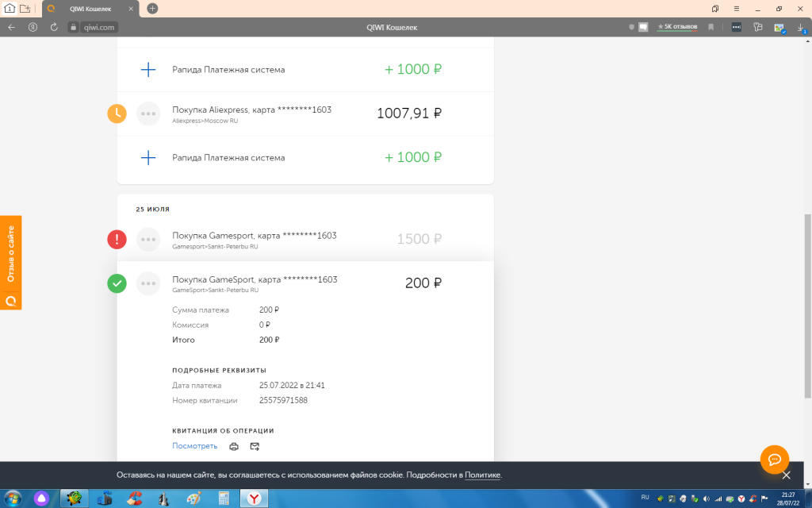The height and width of the screenshot is (508, 812).
Task: Click the payment date 25.07.2022 в 21:41
Action: pos(292,385)
